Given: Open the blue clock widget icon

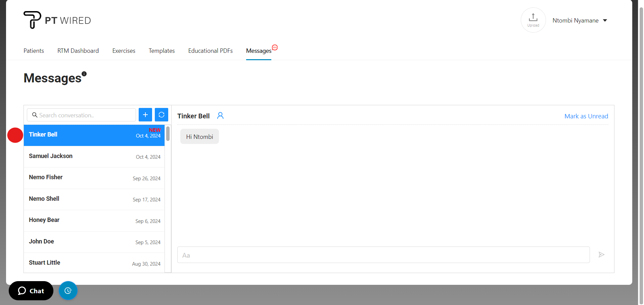Looking at the screenshot, I should tap(68, 291).
